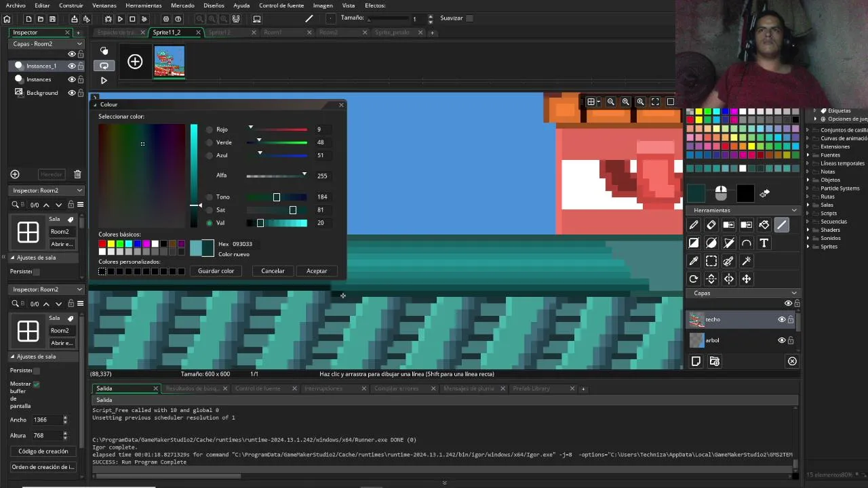Click Código de creación button

click(43, 451)
